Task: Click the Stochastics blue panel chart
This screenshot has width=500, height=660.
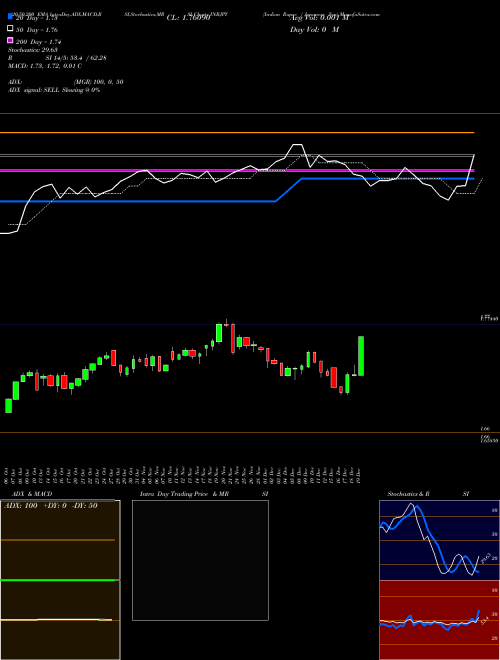Action: click(439, 540)
